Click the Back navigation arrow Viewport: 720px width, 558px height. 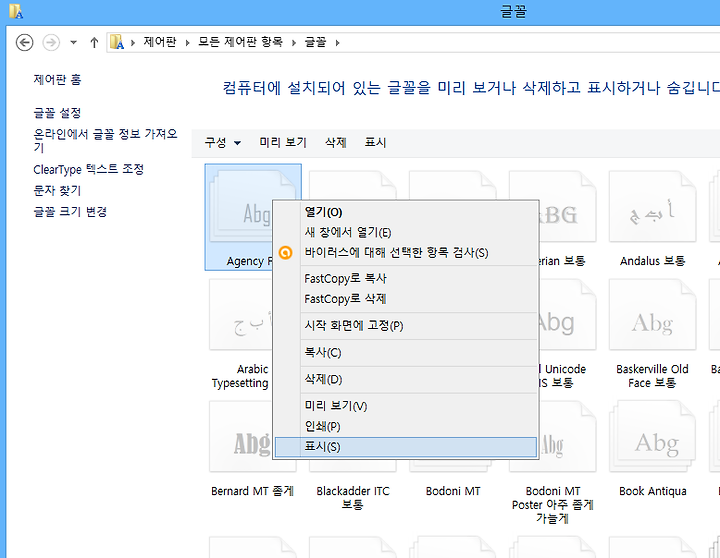click(24, 43)
